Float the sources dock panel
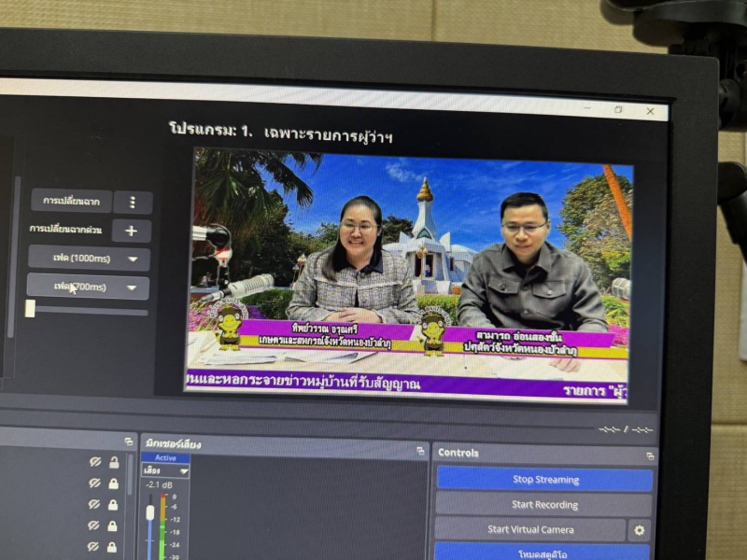The image size is (747, 560). [129, 441]
